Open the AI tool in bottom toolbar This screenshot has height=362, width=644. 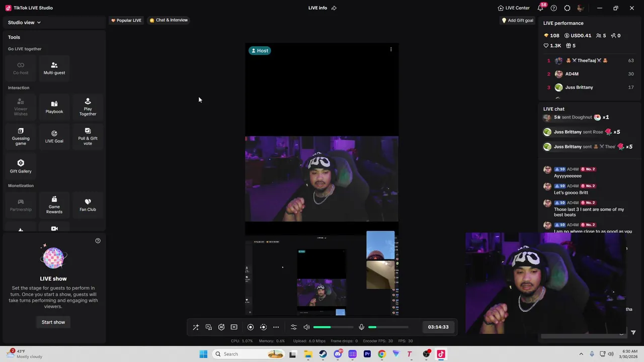(x=221, y=327)
